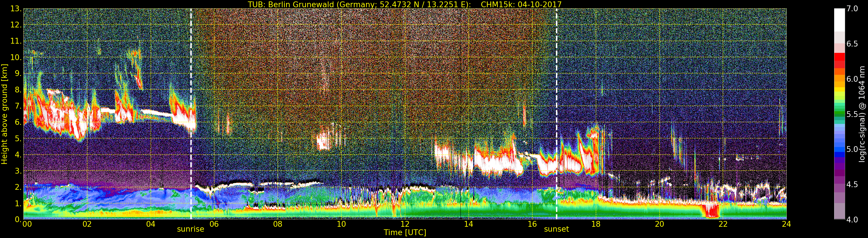Click the x-axis tick label '12'

pos(405,224)
